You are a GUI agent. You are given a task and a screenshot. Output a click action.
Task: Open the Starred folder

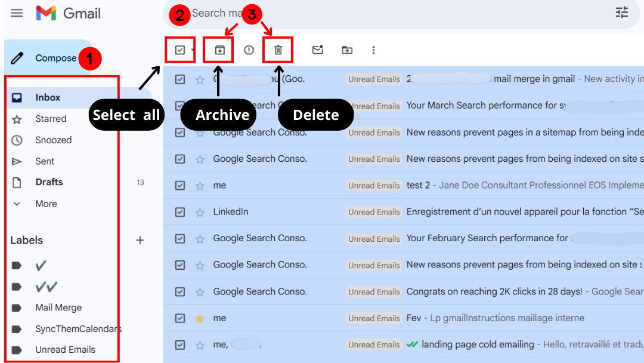coord(51,119)
